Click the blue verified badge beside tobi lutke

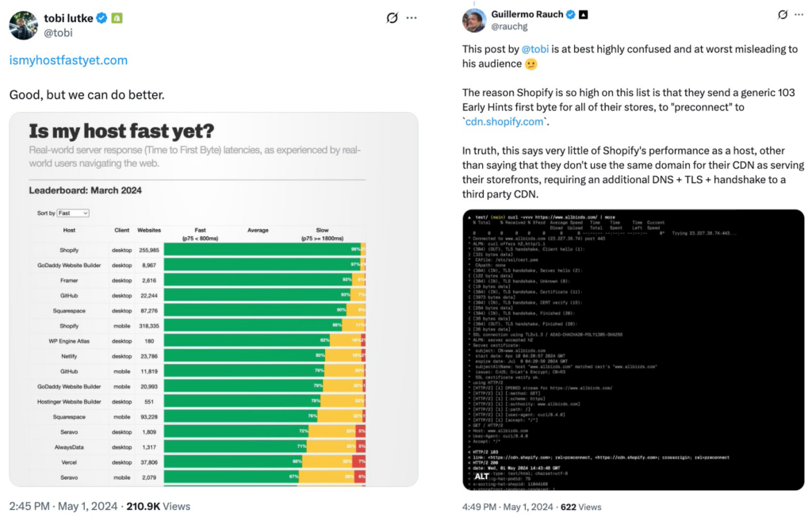[102, 18]
